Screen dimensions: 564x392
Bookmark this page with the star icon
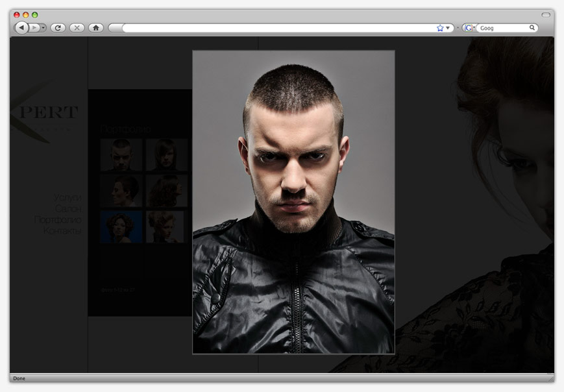click(x=439, y=28)
